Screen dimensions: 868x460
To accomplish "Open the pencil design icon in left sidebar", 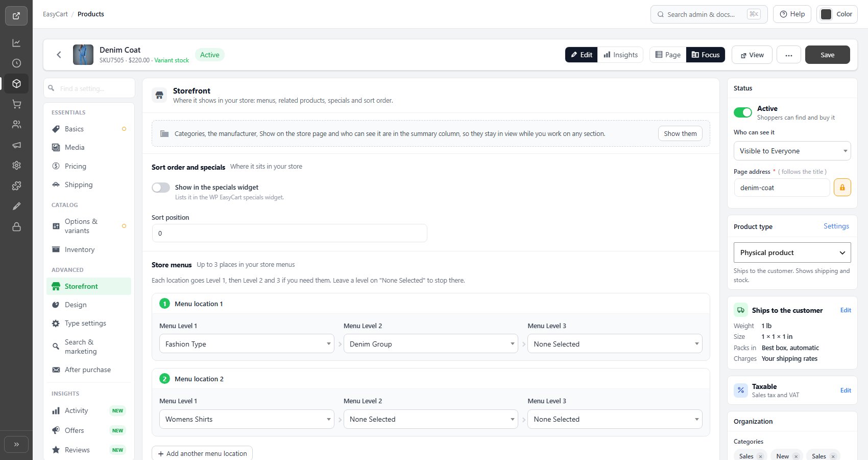I will click(x=16, y=206).
